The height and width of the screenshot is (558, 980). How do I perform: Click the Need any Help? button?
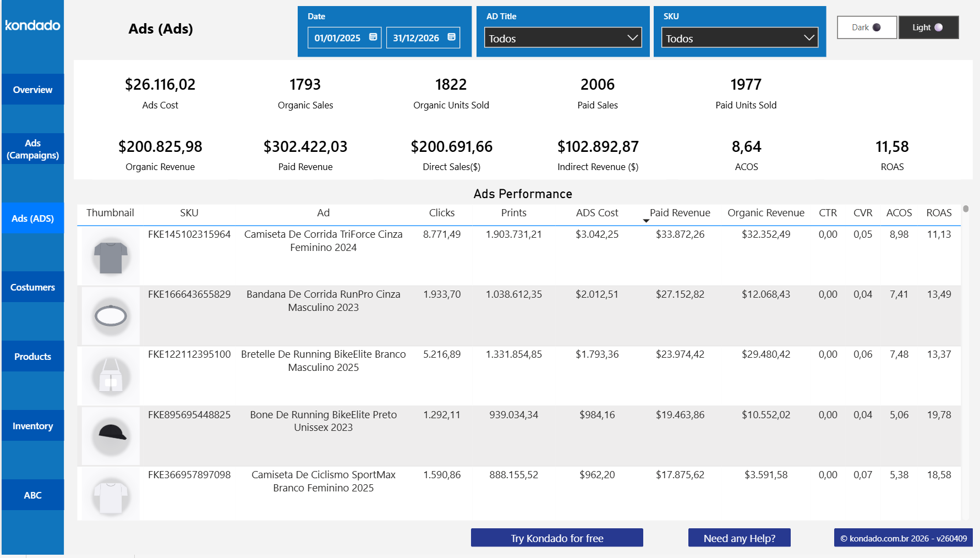(x=739, y=538)
